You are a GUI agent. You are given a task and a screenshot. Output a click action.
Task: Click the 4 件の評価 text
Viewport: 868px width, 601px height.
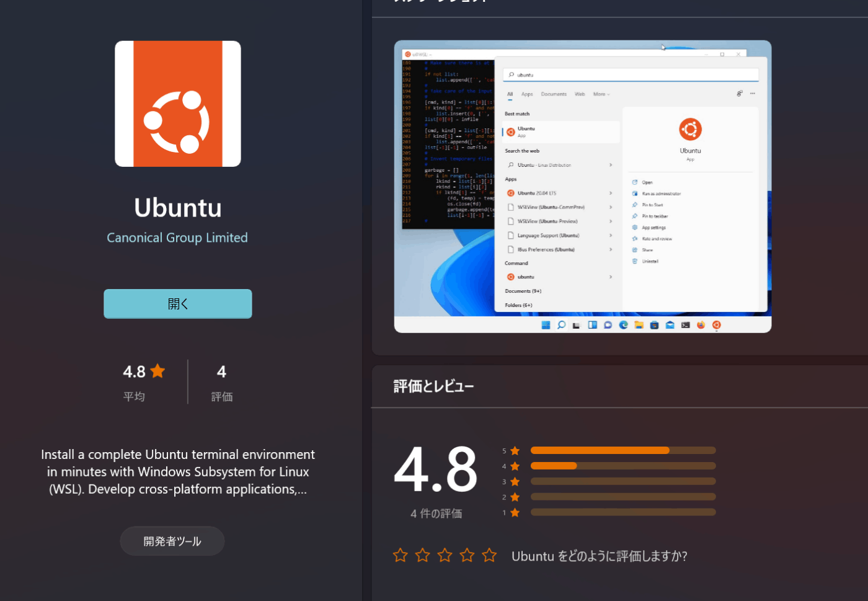coord(436,514)
